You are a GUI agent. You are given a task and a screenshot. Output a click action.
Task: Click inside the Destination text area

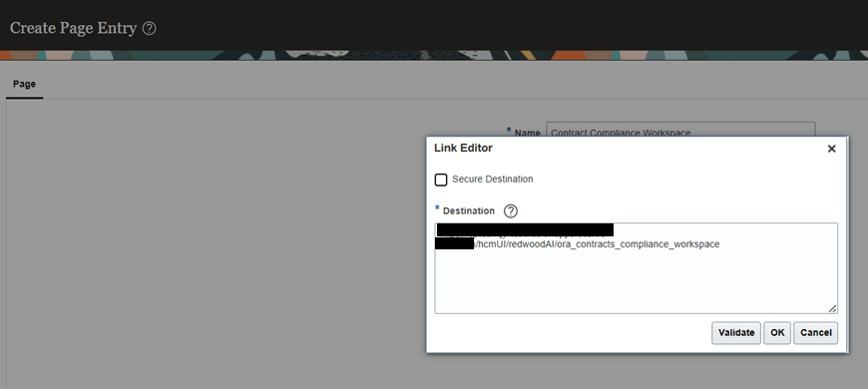tap(637, 268)
